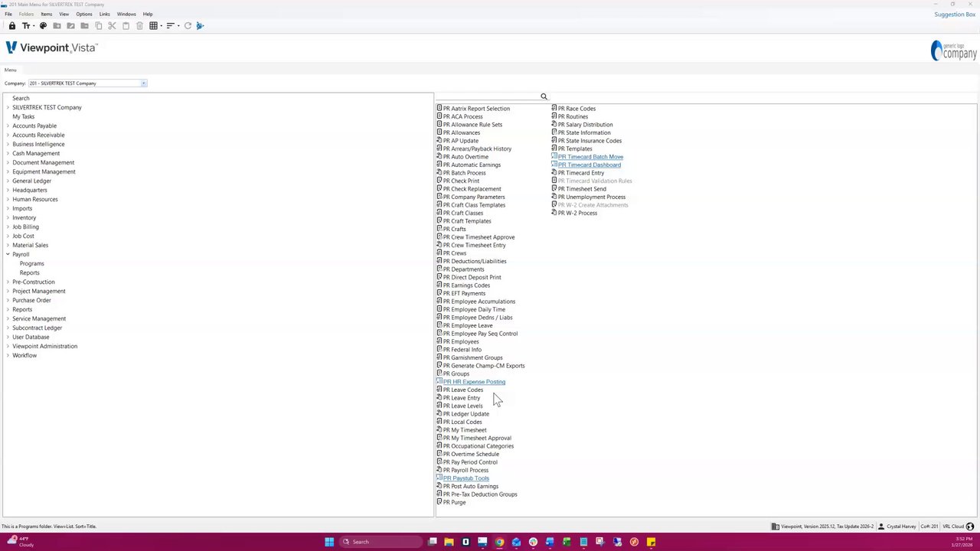Click the refresh arrow icon
The image size is (980, 551).
(x=188, y=26)
